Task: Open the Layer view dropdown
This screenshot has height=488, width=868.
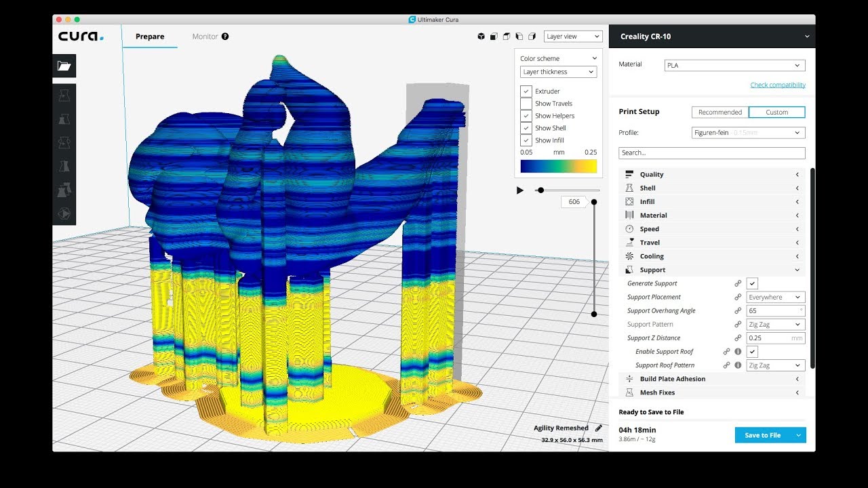Action: 573,36
